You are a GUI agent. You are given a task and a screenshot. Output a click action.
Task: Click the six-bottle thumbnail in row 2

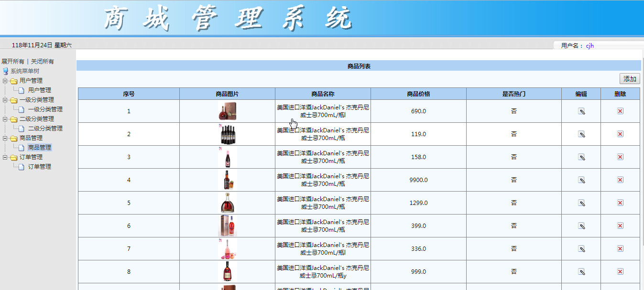[227, 134]
